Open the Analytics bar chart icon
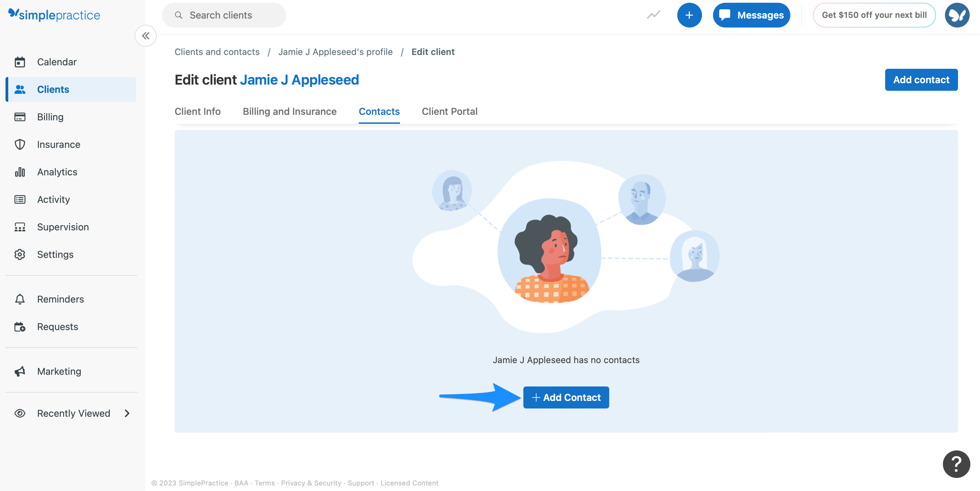Screen dimensions: 980x491 (x=20, y=172)
